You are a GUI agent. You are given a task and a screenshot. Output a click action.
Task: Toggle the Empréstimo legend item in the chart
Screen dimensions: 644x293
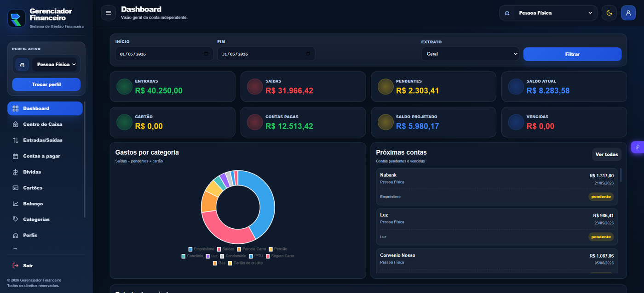pyautogui.click(x=201, y=249)
